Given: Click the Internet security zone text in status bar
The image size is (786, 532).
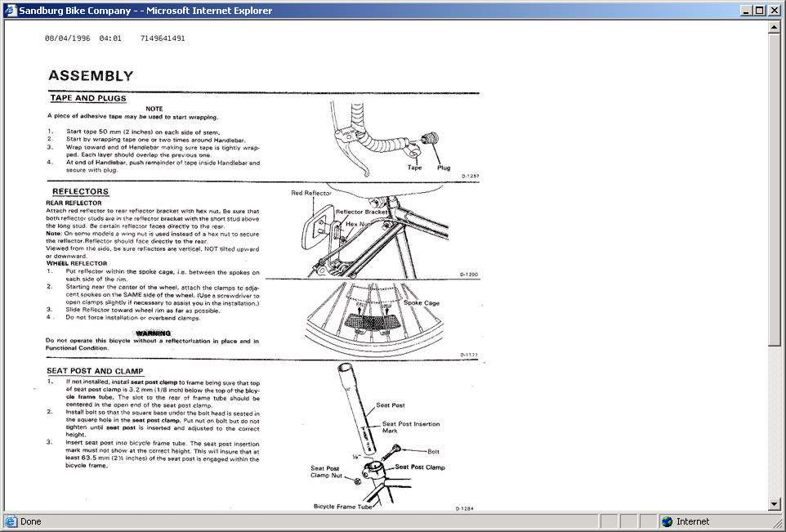Looking at the screenshot, I should (693, 521).
